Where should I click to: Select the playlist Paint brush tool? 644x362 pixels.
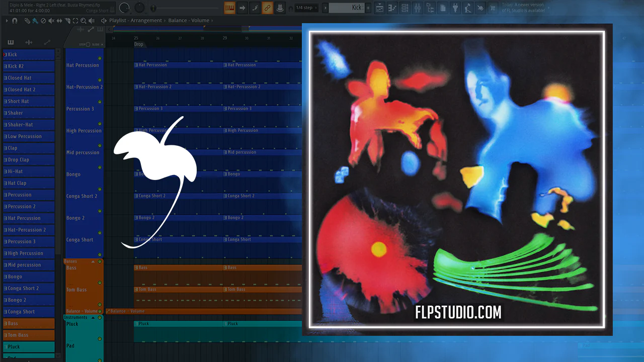click(35, 21)
